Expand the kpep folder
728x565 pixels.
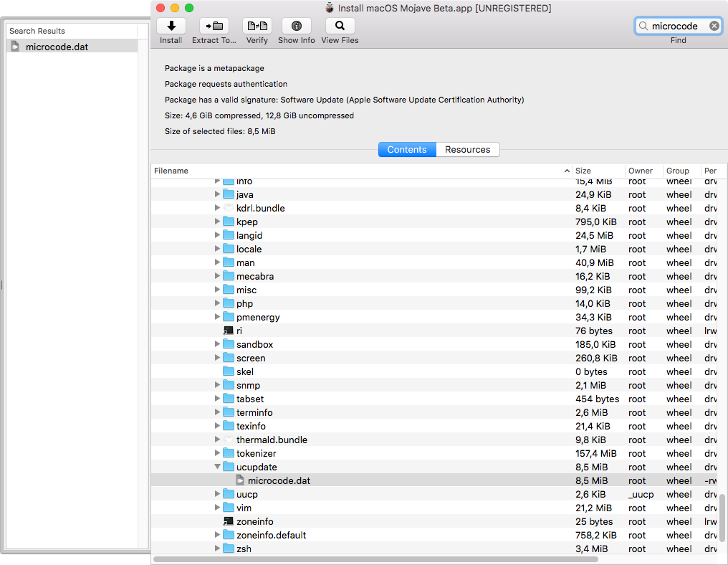217,222
